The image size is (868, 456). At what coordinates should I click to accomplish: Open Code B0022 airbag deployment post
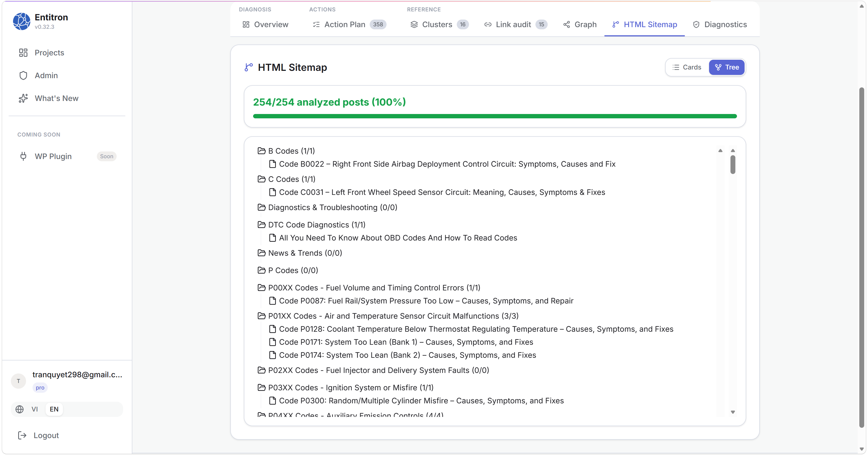447,164
